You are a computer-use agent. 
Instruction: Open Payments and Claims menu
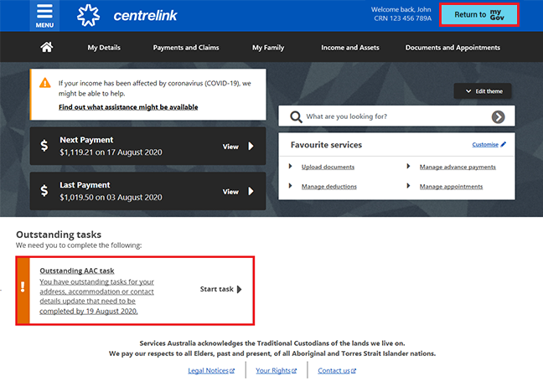[186, 48]
